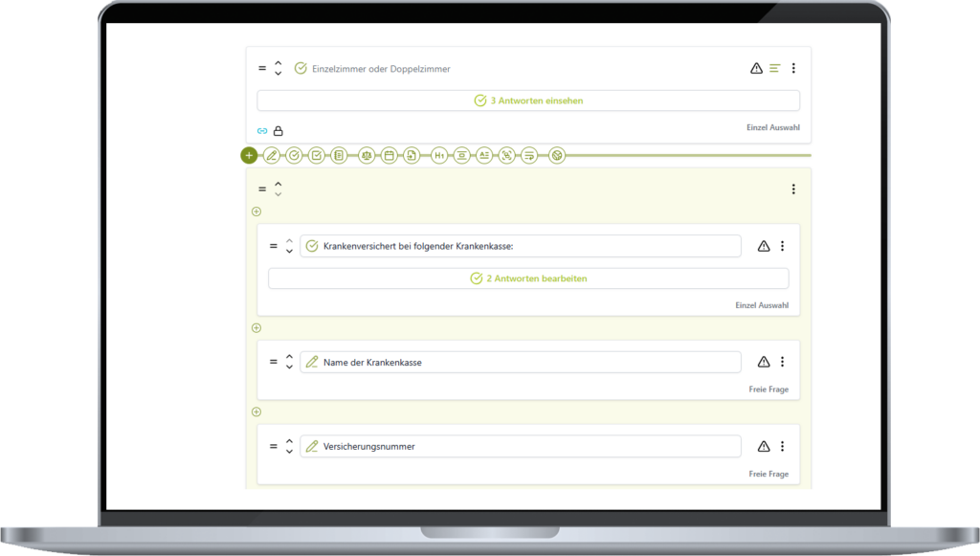Viewport: 980px width, 556px height.
Task: Open three-dot menu of Einzelzimmer oder Doppelzimmer
Action: (793, 68)
